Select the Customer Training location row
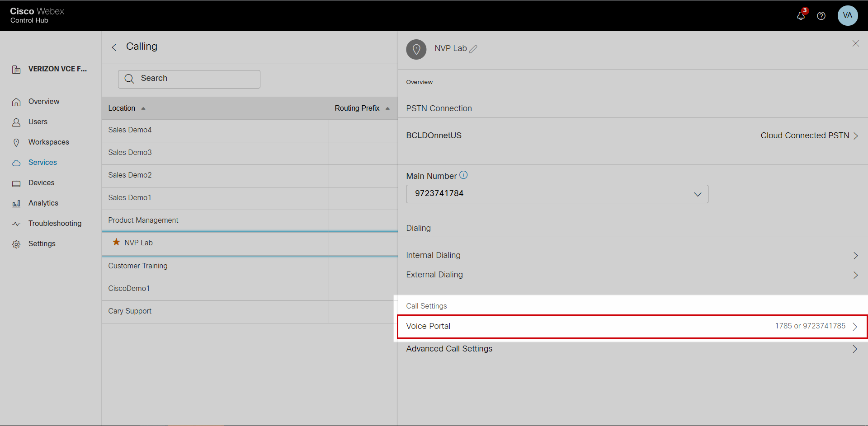Viewport: 868px width, 426px height. coord(138,266)
